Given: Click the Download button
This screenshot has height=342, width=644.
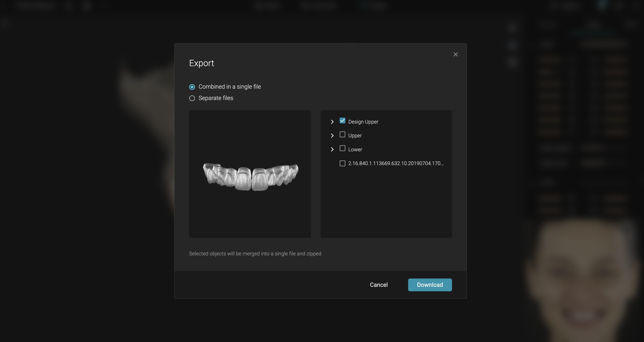Looking at the screenshot, I should (430, 285).
